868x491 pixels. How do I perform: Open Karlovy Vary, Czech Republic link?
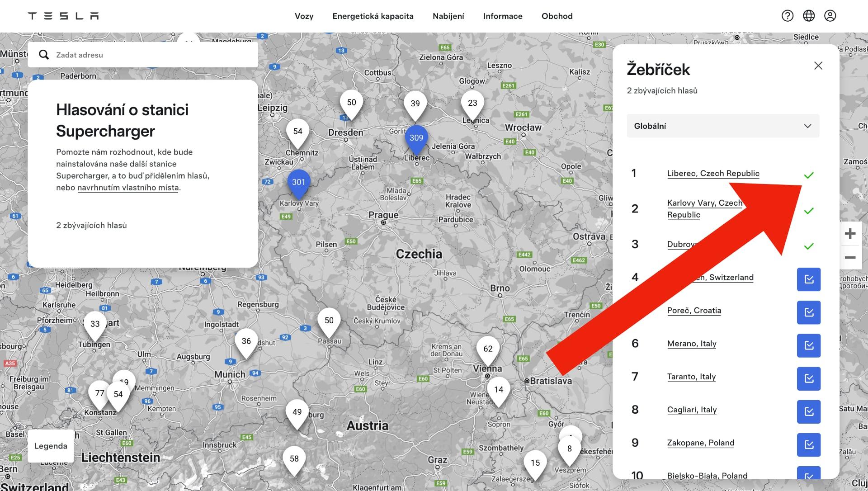pos(705,209)
